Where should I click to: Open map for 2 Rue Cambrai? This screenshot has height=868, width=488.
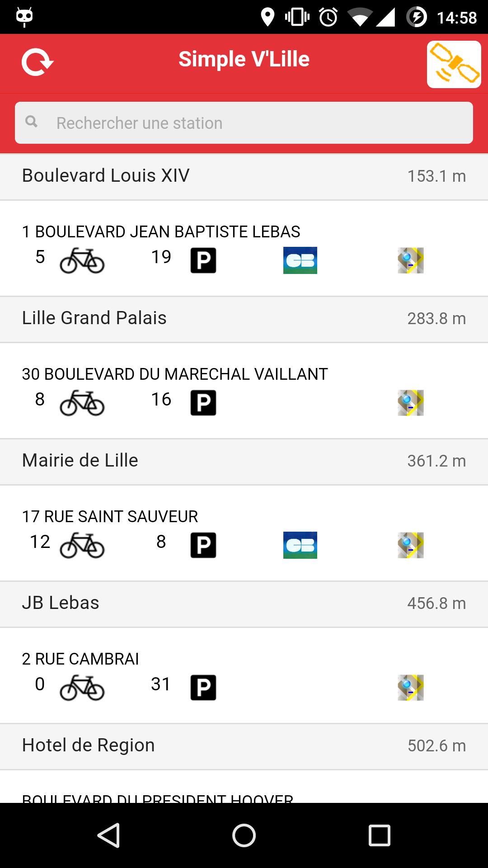tap(410, 688)
